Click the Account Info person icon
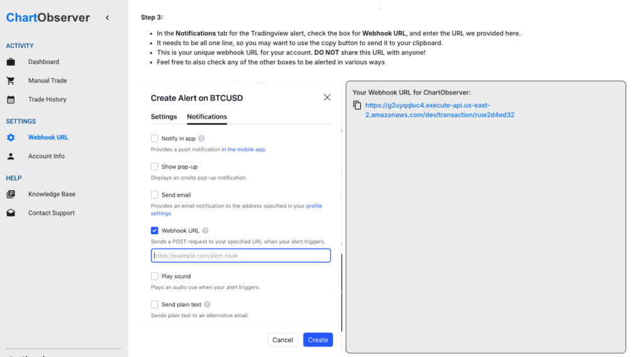Viewport: 644px width, 357px height. pos(11,156)
